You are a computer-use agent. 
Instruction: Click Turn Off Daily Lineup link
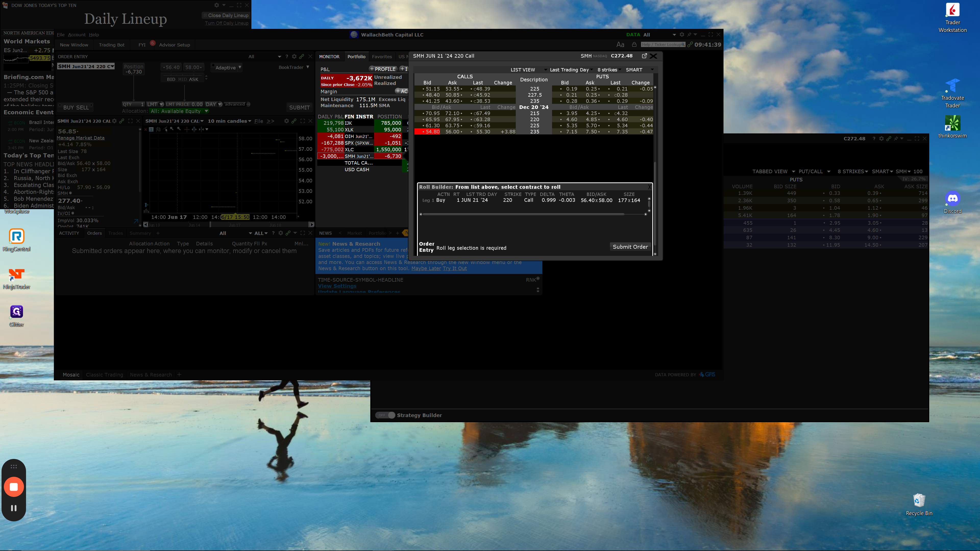(226, 23)
